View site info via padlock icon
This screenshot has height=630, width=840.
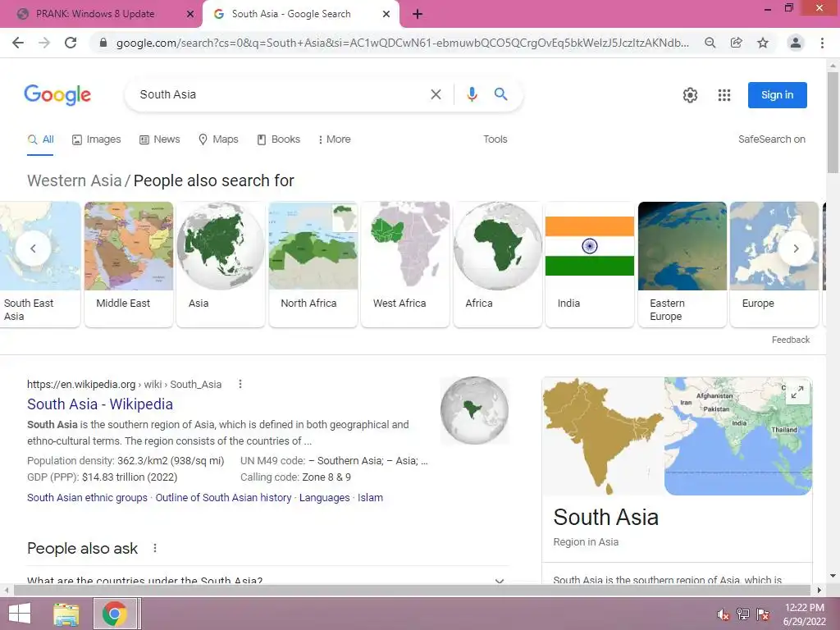click(x=103, y=43)
